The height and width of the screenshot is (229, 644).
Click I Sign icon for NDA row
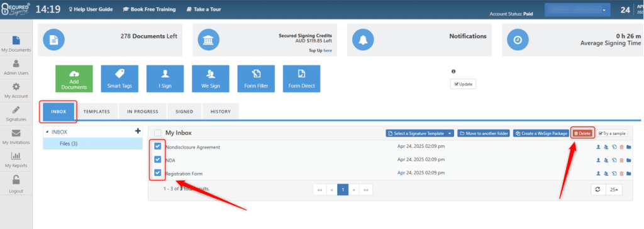[599, 160]
